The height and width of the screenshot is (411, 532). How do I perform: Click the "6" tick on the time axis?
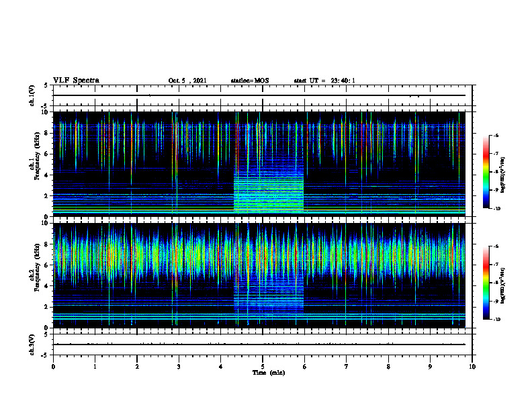tap(305, 367)
